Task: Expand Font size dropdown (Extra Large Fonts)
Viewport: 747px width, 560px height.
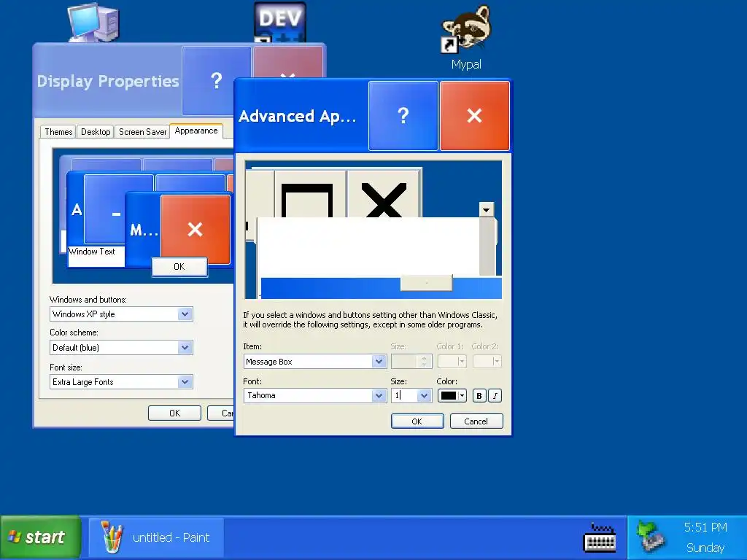Action: (185, 382)
